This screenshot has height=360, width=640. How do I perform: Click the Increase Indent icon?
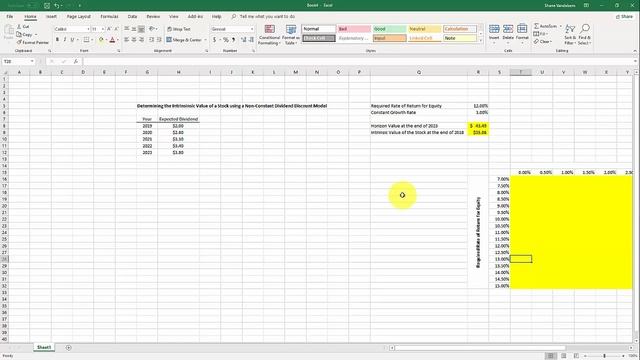click(x=159, y=40)
